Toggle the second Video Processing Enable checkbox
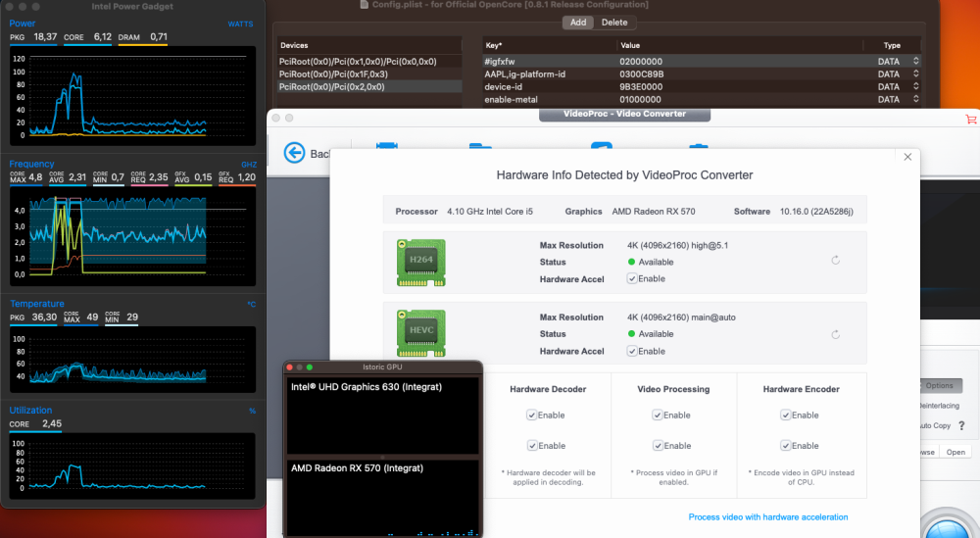The height and width of the screenshot is (538, 980). pyautogui.click(x=658, y=446)
